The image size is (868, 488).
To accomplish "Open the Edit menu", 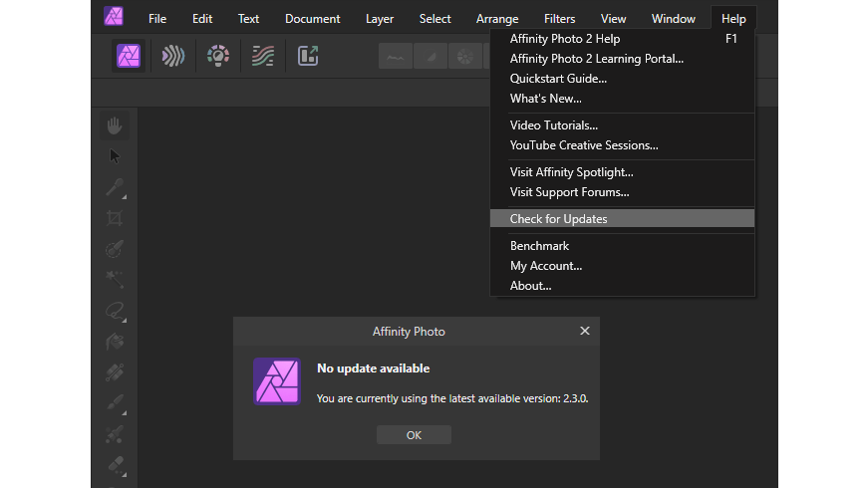I will pos(202,19).
